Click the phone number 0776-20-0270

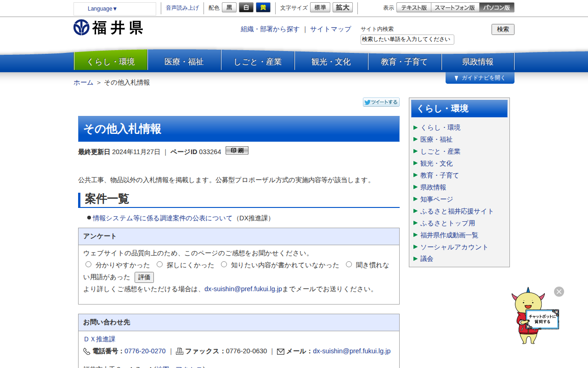tap(145, 351)
